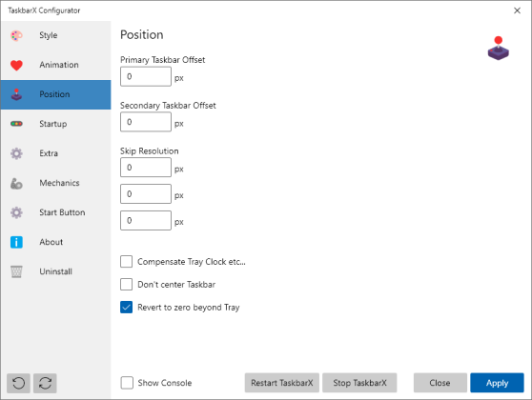532x400 pixels.
Task: Click the Secondary Taskbar Offset input
Action: pyautogui.click(x=146, y=122)
